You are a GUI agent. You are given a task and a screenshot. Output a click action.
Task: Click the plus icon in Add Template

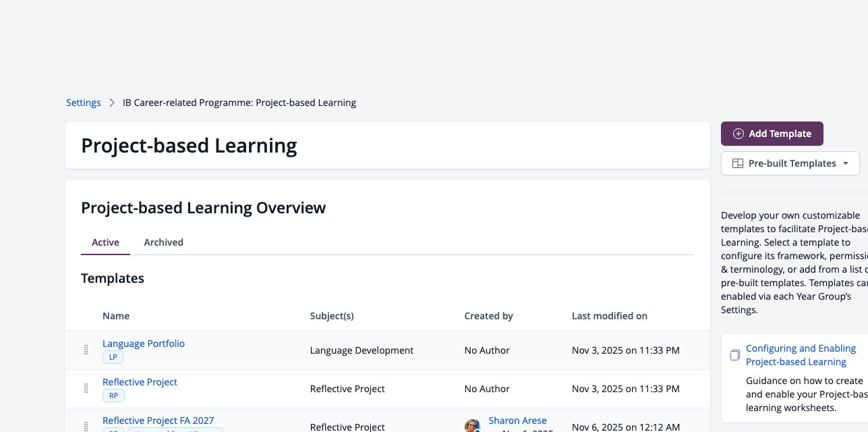tap(738, 134)
